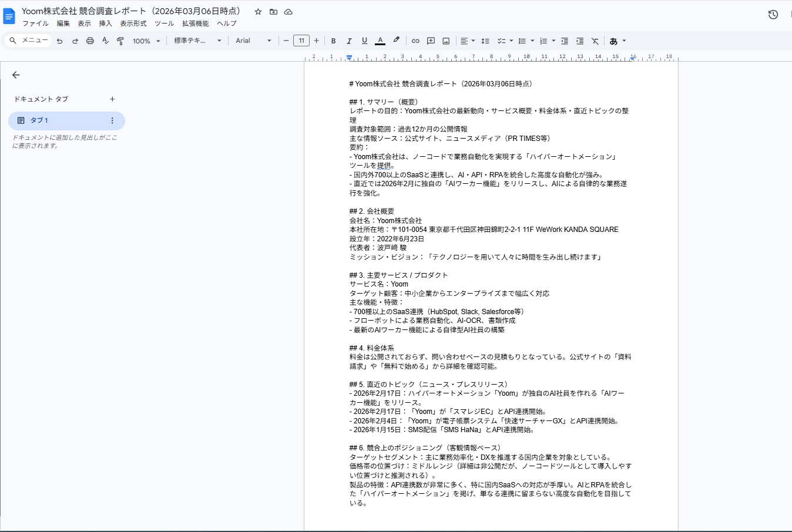Toggle underline formatting
This screenshot has width=792, height=532.
click(364, 41)
